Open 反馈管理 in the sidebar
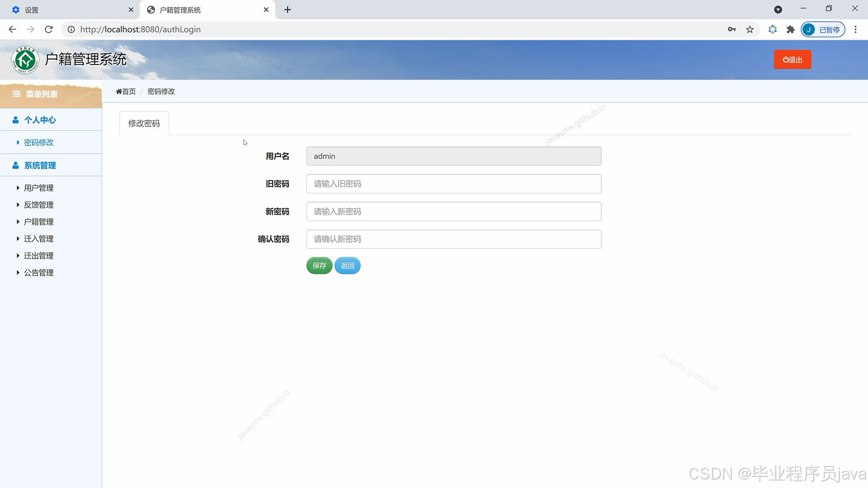This screenshot has height=488, width=868. coord(38,205)
